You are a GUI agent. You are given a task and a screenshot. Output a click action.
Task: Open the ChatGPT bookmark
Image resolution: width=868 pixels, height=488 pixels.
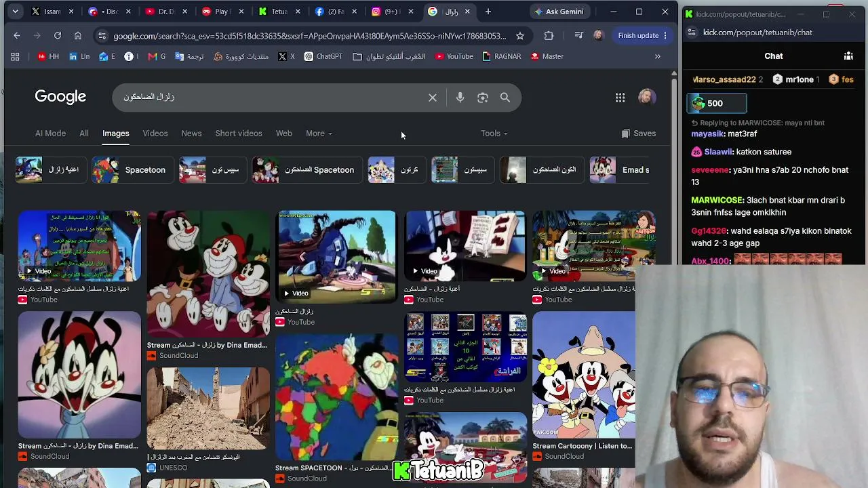(x=323, y=56)
